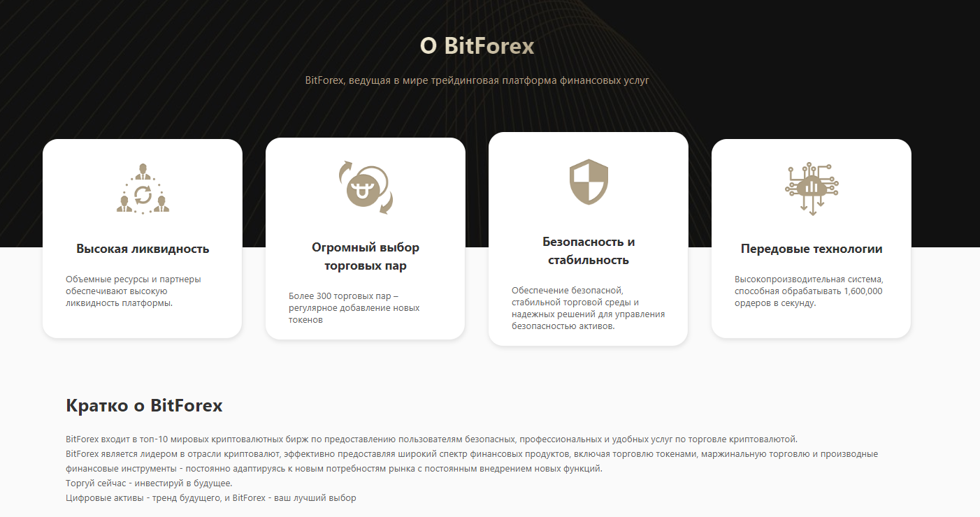This screenshot has width=980, height=517.
Task: Click the line starting 'финансовые инструменты - постоянно адаптируясь'
Action: 334,469
